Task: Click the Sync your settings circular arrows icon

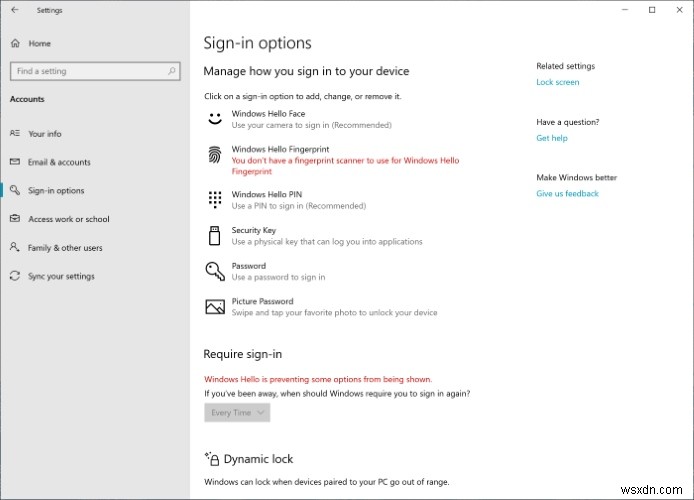Action: point(15,276)
